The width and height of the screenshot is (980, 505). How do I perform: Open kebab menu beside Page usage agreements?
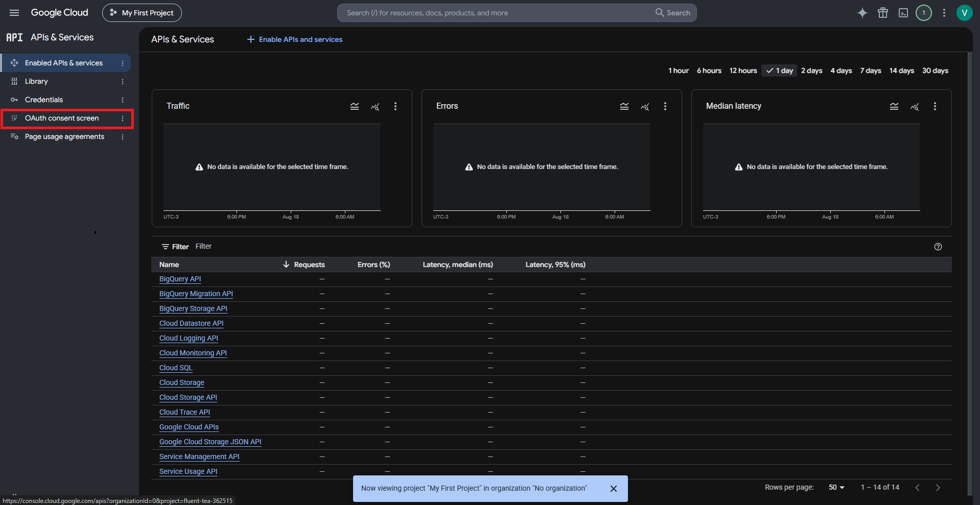point(123,137)
